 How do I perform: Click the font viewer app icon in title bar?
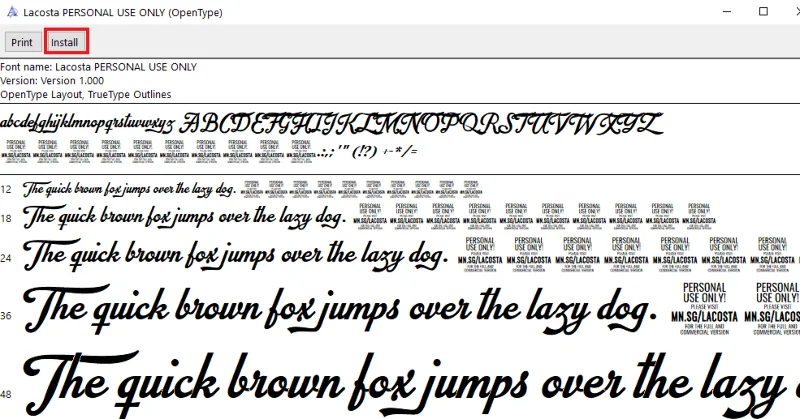pyautogui.click(x=12, y=12)
